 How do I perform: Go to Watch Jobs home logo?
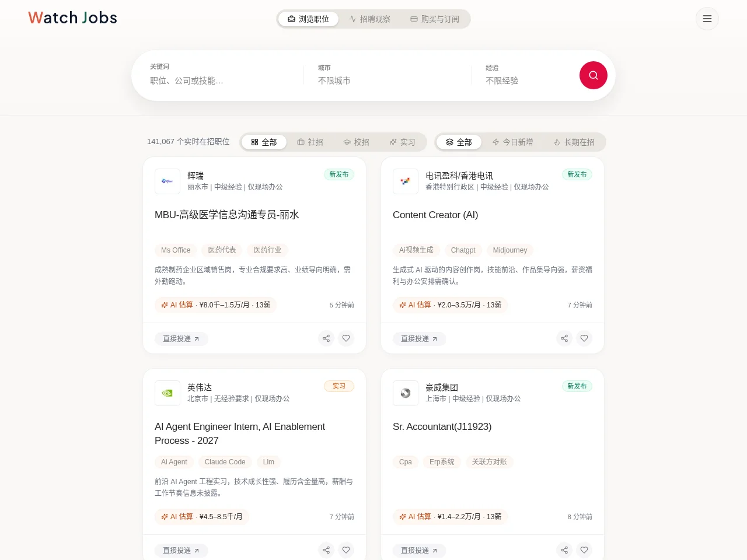(x=72, y=18)
